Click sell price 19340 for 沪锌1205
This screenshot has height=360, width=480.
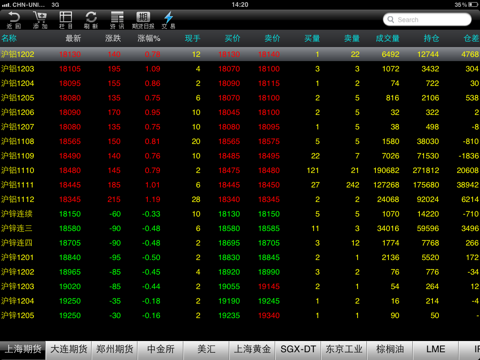point(269,315)
